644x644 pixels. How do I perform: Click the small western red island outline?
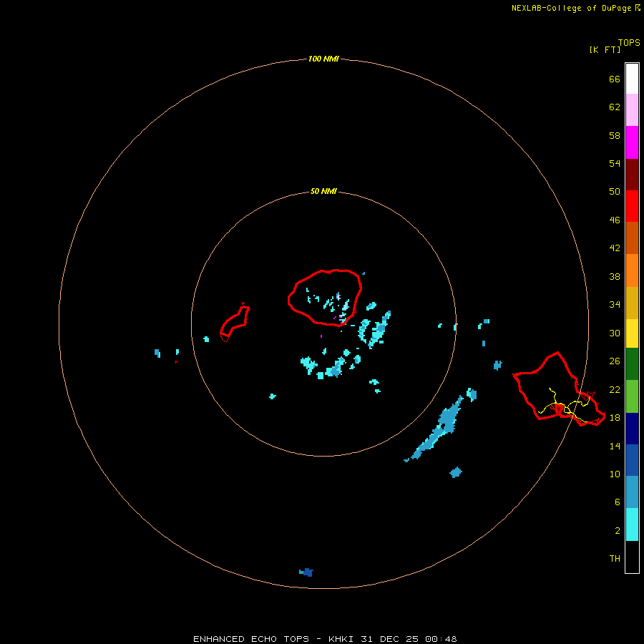[235, 323]
